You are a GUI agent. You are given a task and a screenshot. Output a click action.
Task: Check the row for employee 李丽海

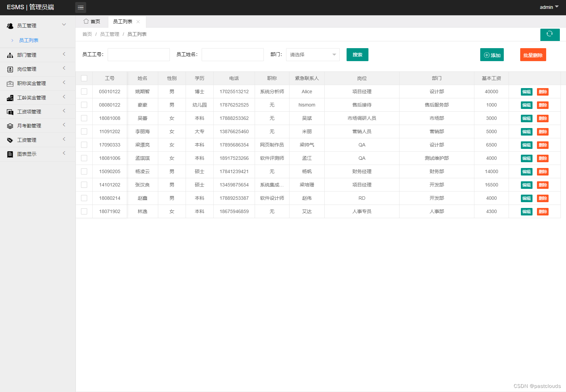(84, 131)
